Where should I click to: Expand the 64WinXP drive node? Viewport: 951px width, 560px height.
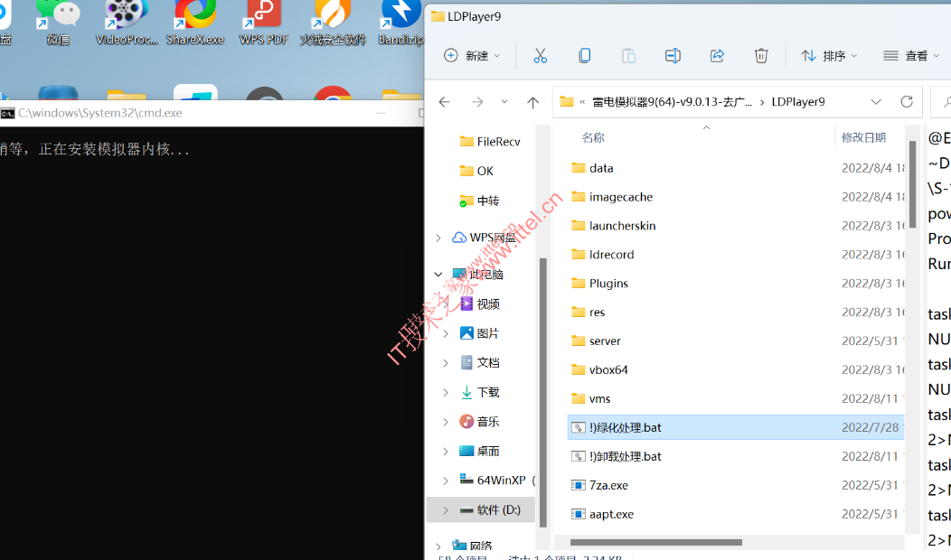point(446,480)
